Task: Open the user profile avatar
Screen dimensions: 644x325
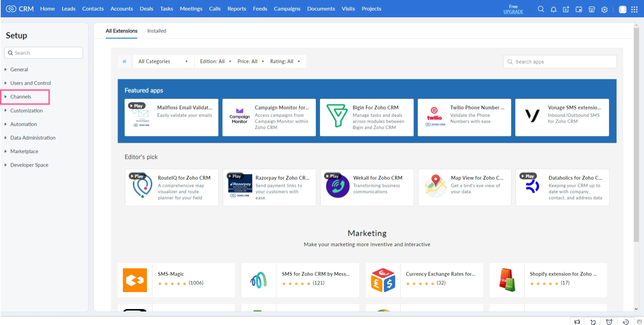Action: [622, 9]
